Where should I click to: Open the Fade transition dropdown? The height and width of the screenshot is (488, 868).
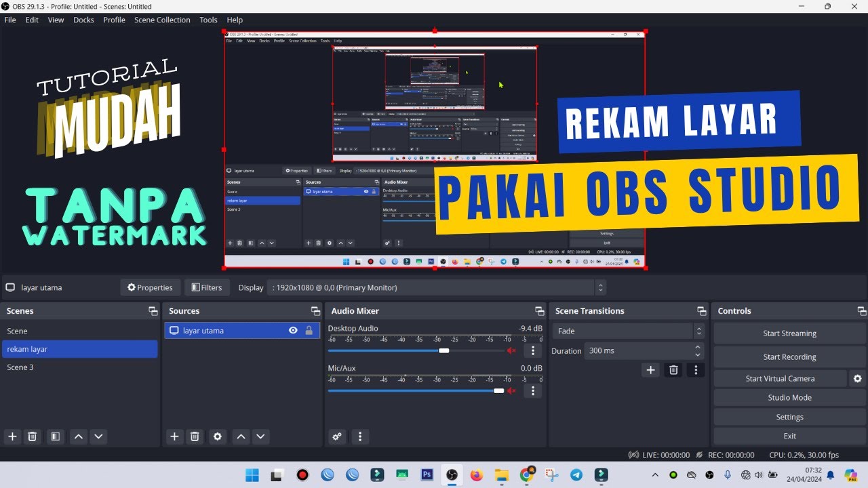coord(628,331)
